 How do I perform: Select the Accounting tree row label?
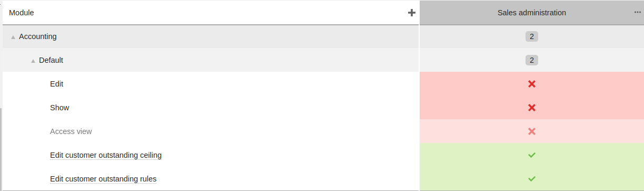point(38,36)
